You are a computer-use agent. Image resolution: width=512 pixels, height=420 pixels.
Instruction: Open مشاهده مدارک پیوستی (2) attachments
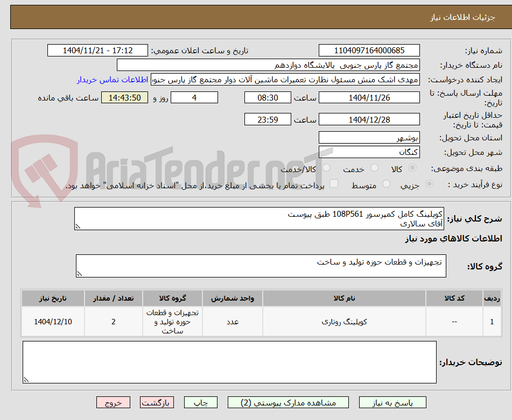[288, 402]
